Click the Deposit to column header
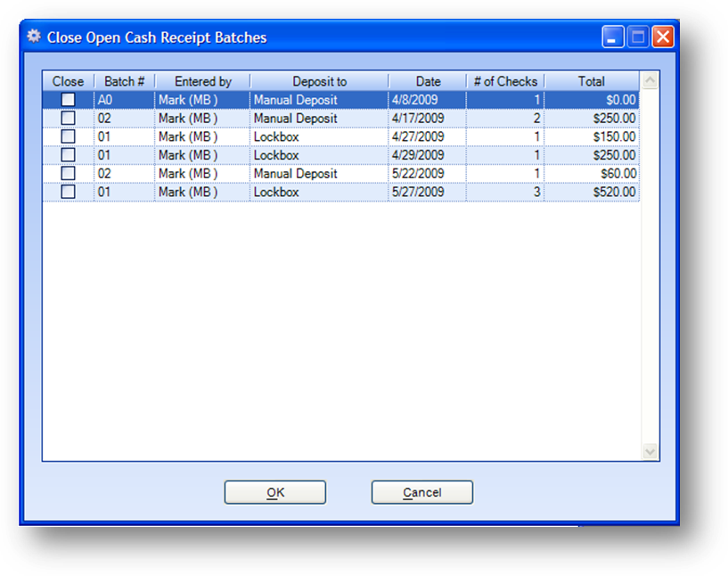This screenshot has width=728, height=576. tap(319, 81)
